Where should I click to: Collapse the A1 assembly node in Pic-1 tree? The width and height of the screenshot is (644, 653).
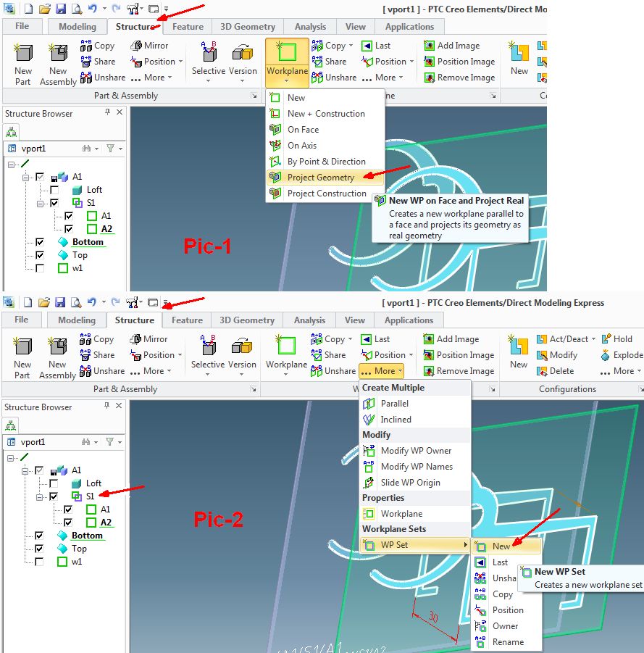click(26, 178)
